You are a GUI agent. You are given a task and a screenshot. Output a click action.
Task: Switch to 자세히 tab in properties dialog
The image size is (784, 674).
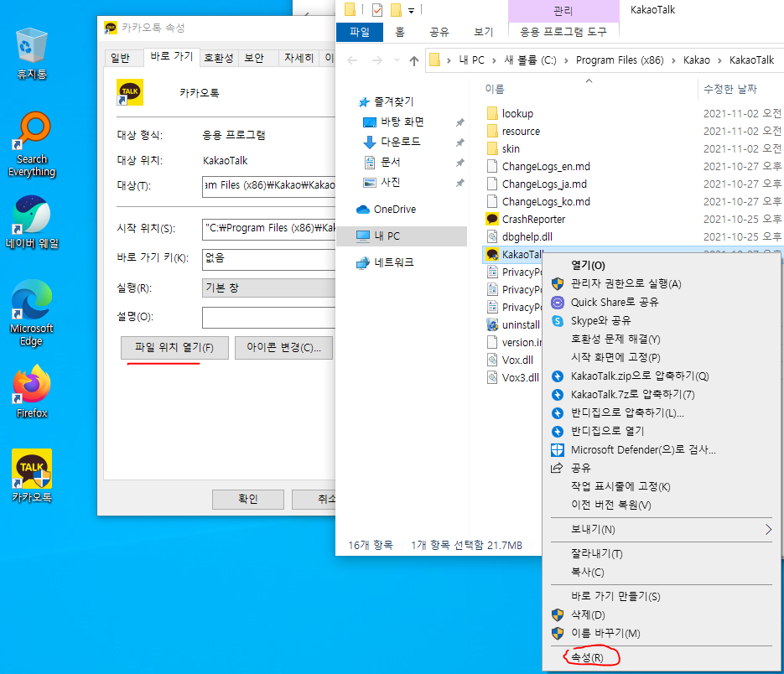(x=299, y=58)
